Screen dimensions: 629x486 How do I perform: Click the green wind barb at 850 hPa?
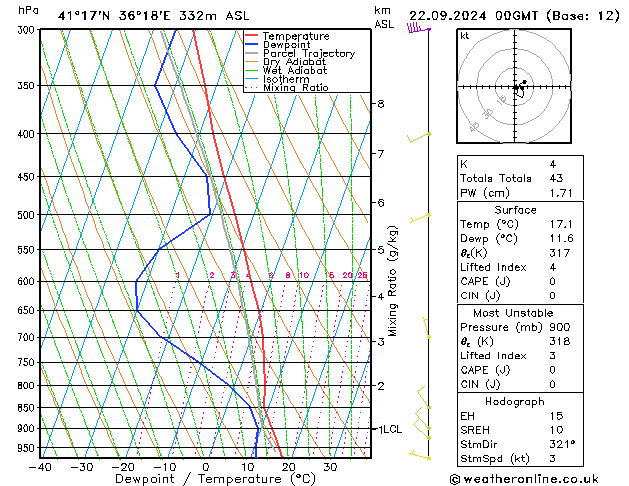pyautogui.click(x=424, y=398)
